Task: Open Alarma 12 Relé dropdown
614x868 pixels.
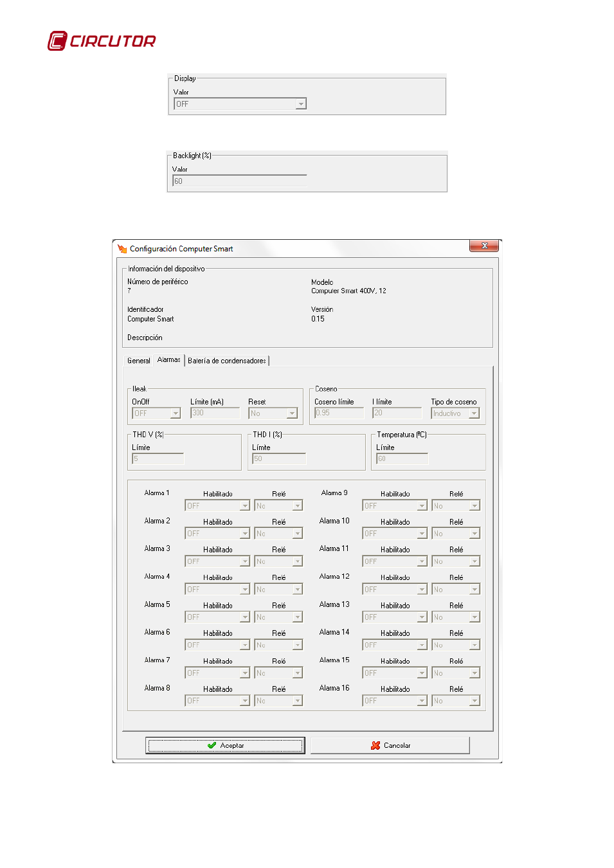Action: click(456, 590)
